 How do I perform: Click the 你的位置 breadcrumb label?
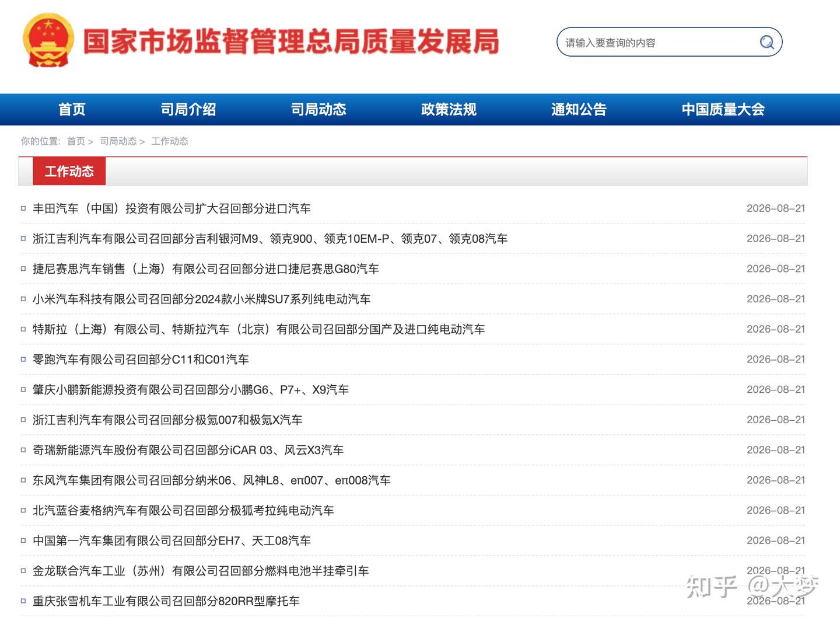[40, 141]
